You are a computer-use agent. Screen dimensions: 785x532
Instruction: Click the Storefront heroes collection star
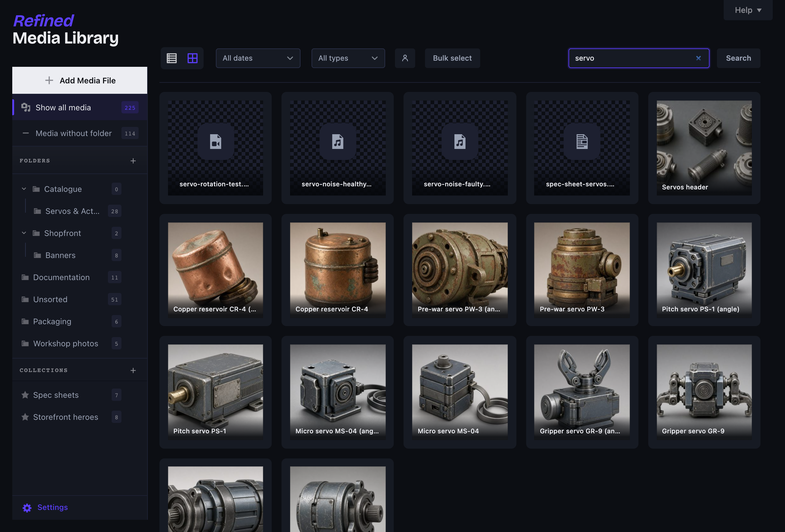(25, 417)
